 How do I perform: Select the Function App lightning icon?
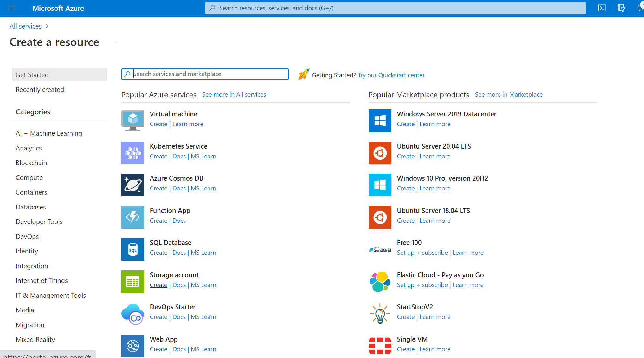click(x=132, y=217)
